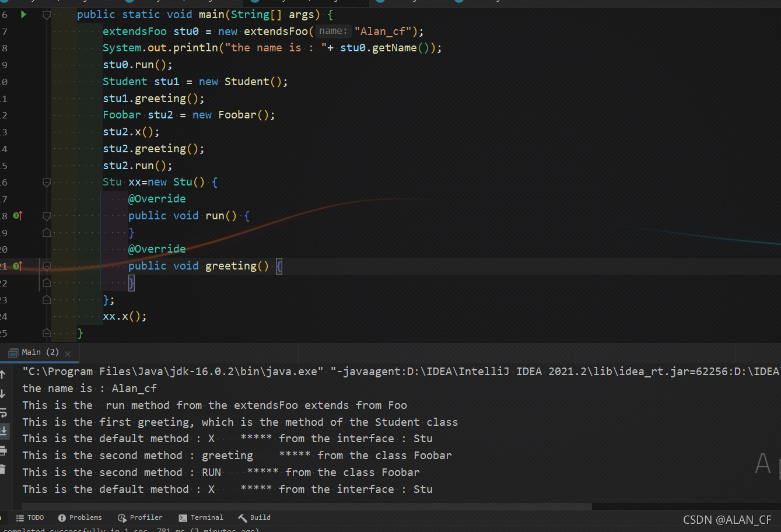Click the 'xx.x();' statement
The image size is (781, 532).
coord(125,317)
